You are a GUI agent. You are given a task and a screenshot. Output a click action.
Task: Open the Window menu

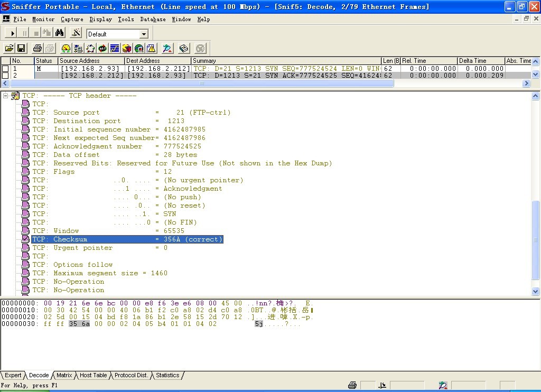pyautogui.click(x=182, y=20)
